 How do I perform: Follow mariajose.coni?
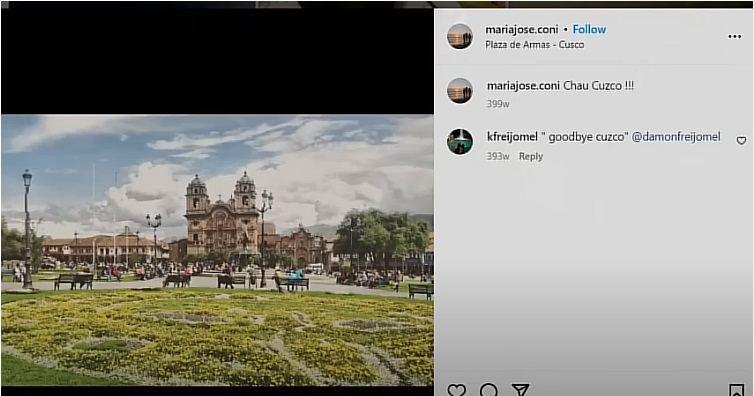pos(589,29)
